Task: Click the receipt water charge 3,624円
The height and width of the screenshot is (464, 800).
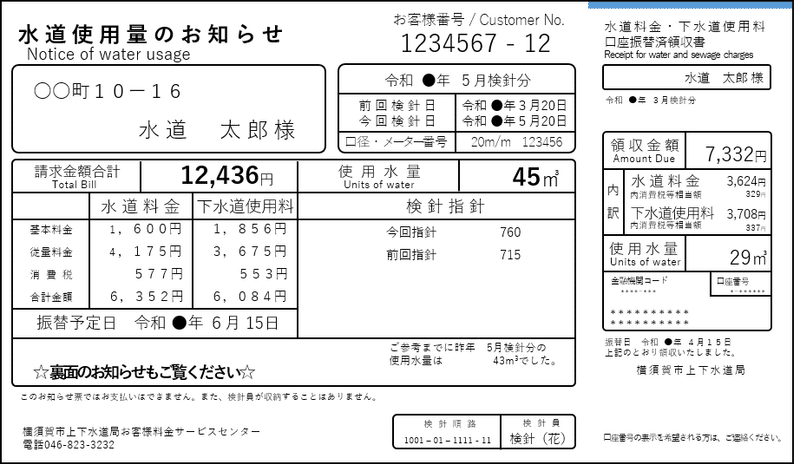Action: pos(746,181)
